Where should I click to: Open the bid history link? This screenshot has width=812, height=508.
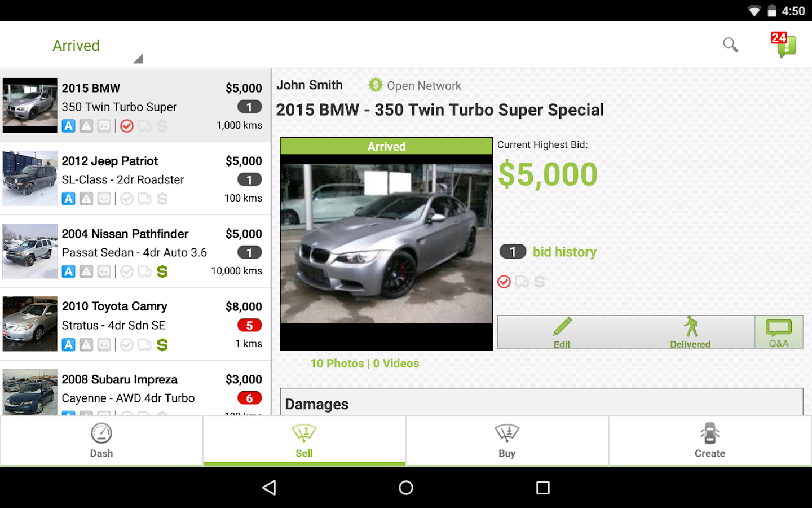click(x=564, y=252)
